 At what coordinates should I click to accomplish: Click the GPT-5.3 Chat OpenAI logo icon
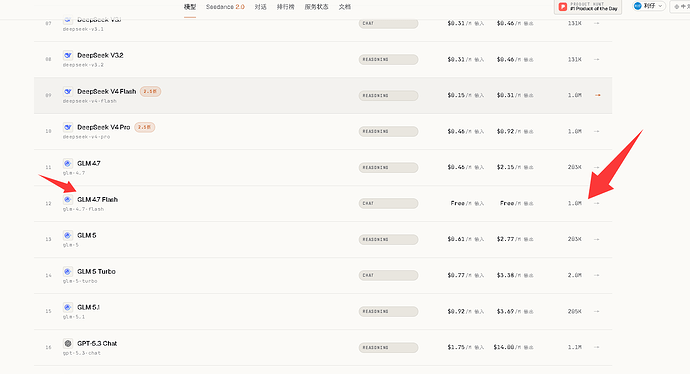tap(68, 343)
